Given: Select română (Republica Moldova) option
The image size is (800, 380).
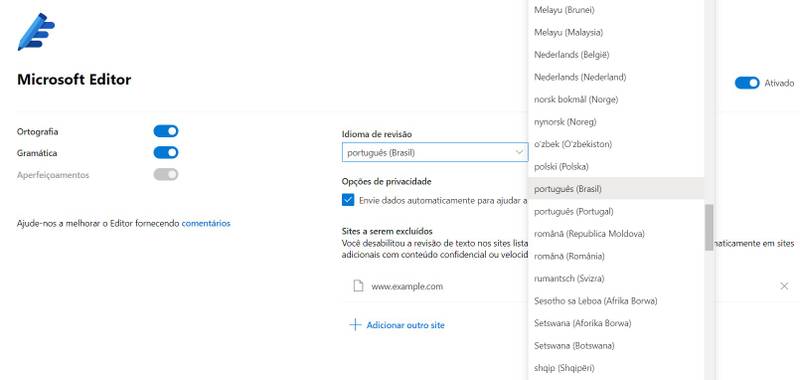Looking at the screenshot, I should click(x=616, y=234).
